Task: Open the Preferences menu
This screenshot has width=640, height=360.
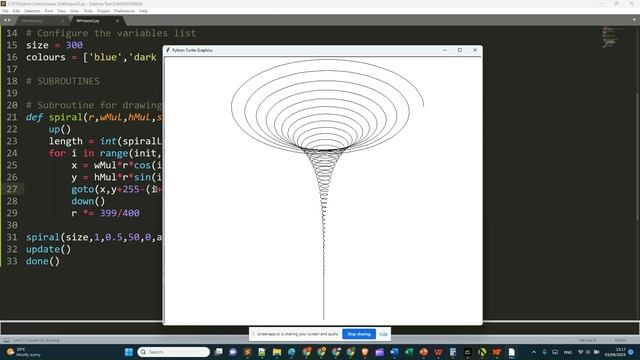Action: pyautogui.click(x=124, y=11)
